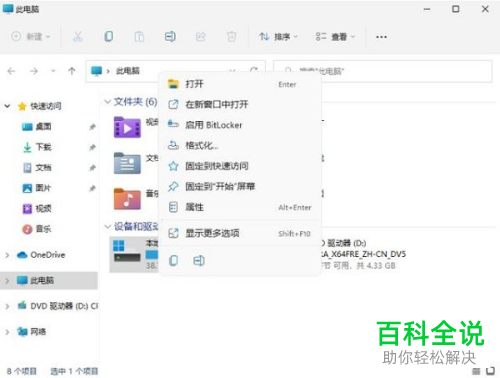Click pin icon next to 桌面

point(92,127)
